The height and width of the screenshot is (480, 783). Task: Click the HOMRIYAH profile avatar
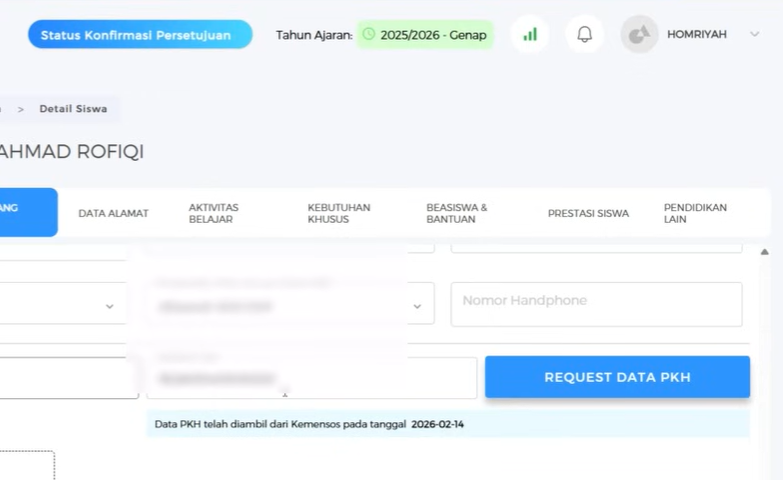tap(639, 34)
